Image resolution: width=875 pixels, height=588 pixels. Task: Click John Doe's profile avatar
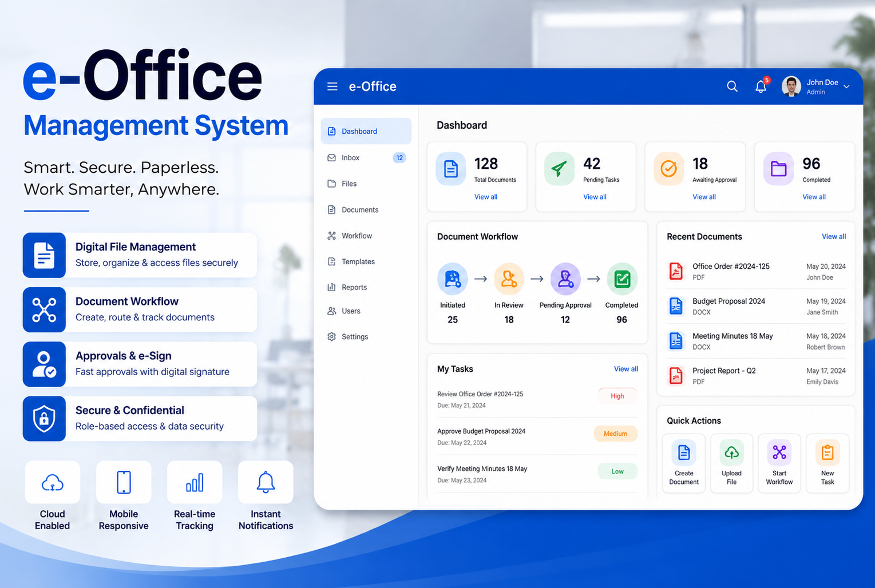pos(791,86)
